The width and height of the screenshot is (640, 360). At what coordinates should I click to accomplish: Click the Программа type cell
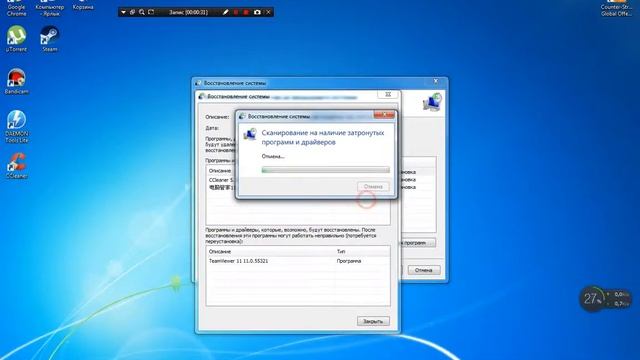pos(349,261)
